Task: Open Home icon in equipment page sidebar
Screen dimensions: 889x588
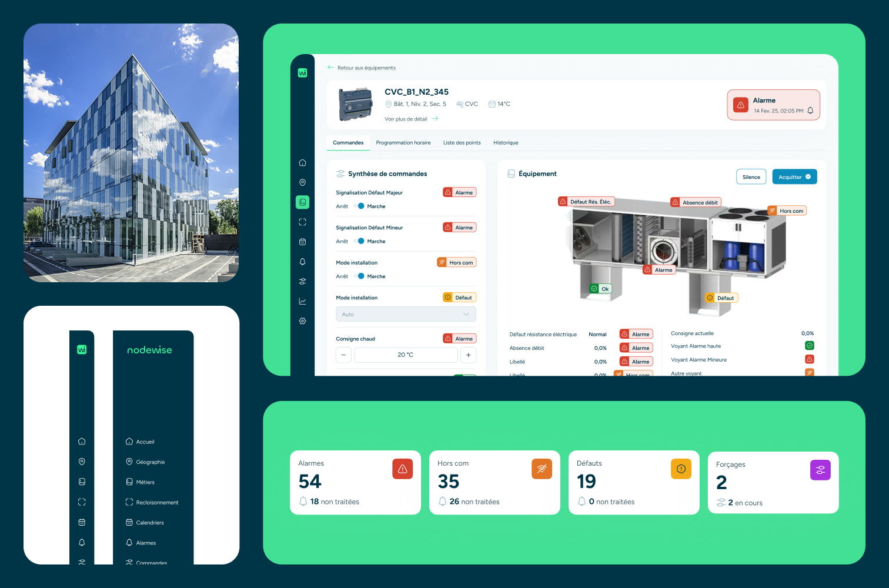Action: click(x=302, y=163)
